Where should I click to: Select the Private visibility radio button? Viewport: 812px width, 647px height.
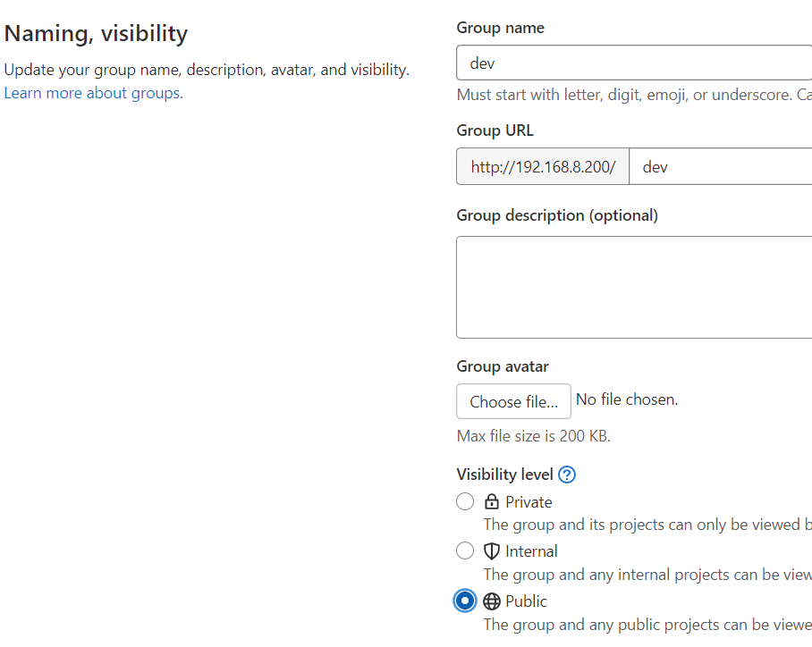[x=465, y=501]
